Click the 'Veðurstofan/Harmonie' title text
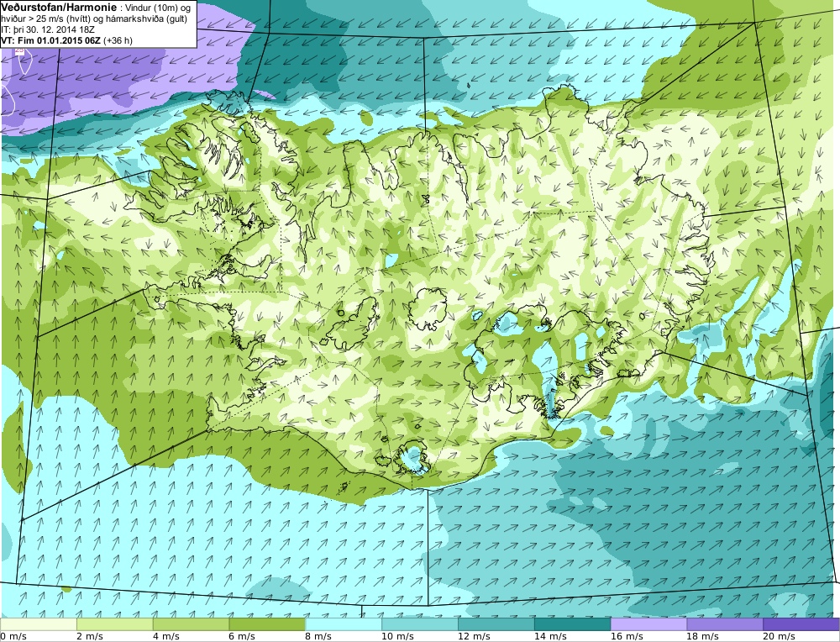 pos(59,8)
